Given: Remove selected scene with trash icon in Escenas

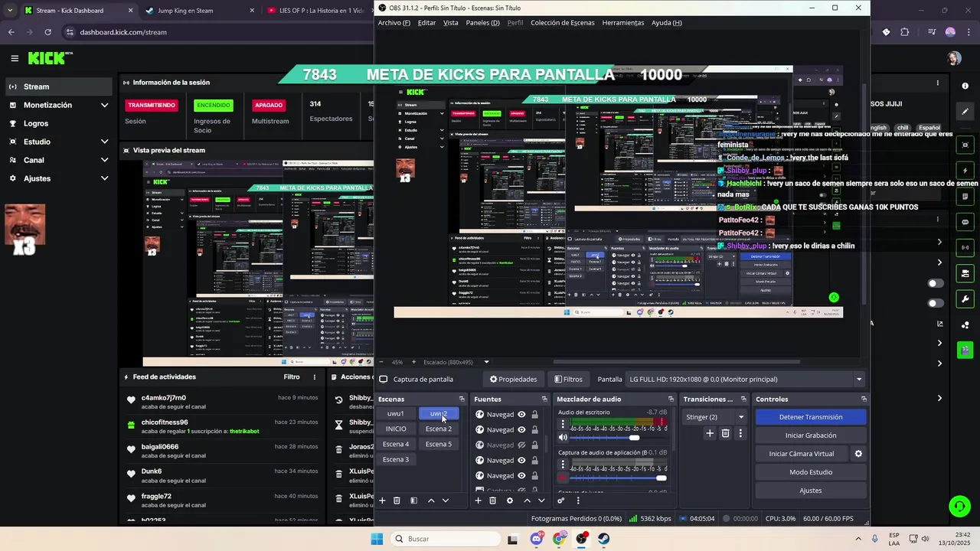Looking at the screenshot, I should (397, 500).
